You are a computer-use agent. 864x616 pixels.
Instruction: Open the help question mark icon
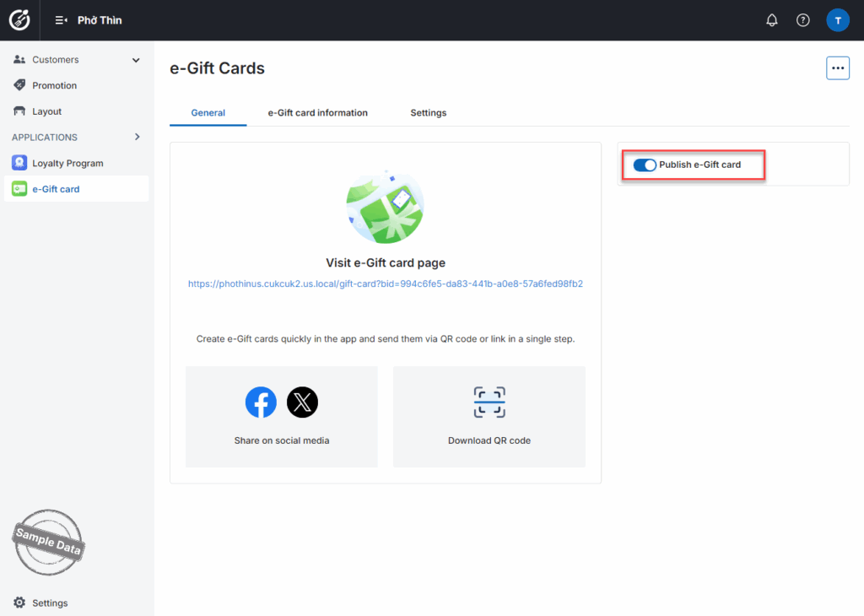803,20
